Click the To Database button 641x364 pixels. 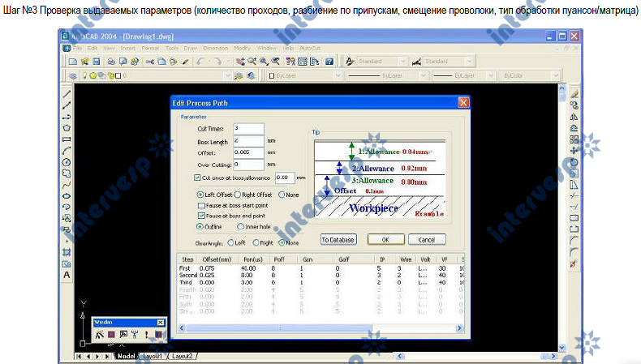(x=338, y=240)
